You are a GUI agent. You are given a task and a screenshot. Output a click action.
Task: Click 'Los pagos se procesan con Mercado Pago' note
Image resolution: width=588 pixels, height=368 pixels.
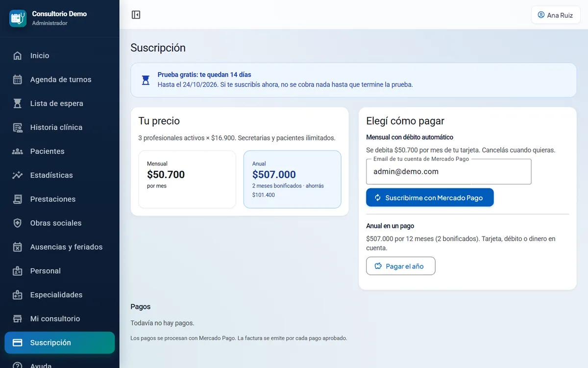click(x=239, y=338)
